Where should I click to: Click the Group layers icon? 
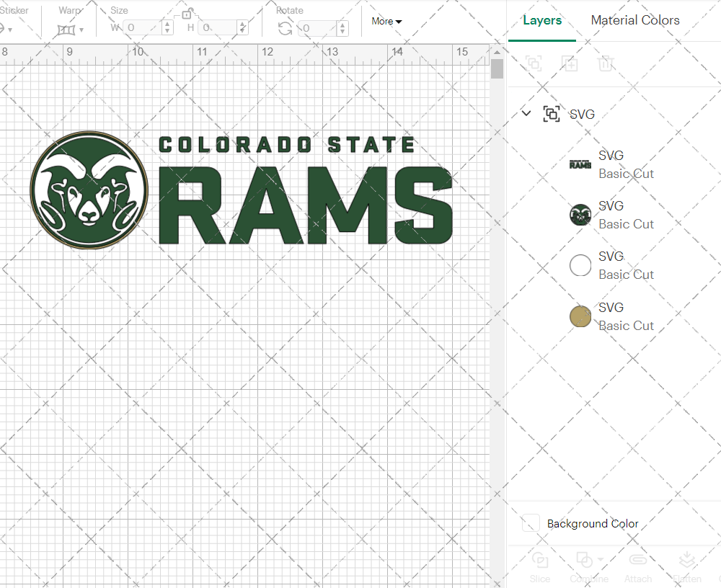click(534, 63)
